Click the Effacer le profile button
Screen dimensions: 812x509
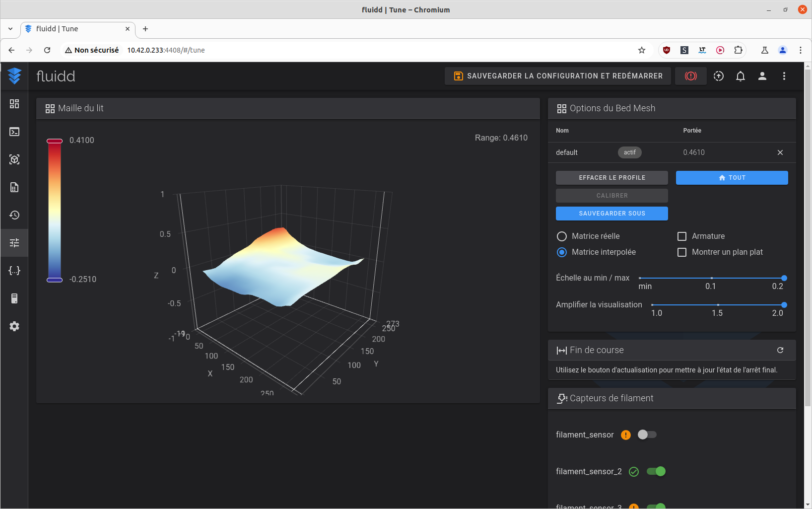(x=611, y=178)
